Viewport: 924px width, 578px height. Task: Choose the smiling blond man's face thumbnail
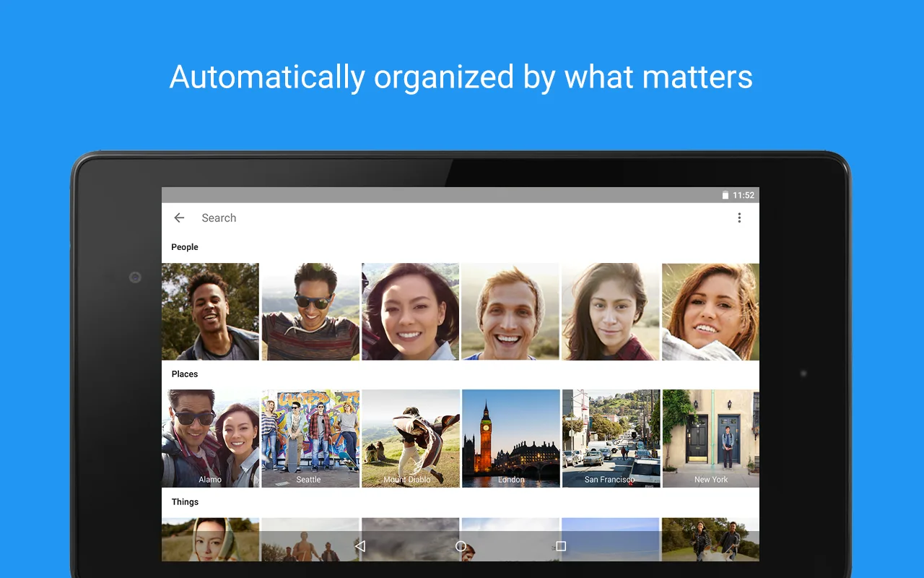point(510,311)
